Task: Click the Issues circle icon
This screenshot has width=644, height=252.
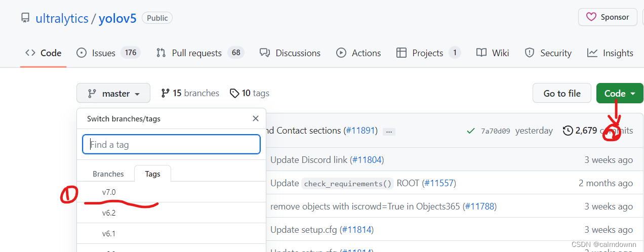Action: 82,53
